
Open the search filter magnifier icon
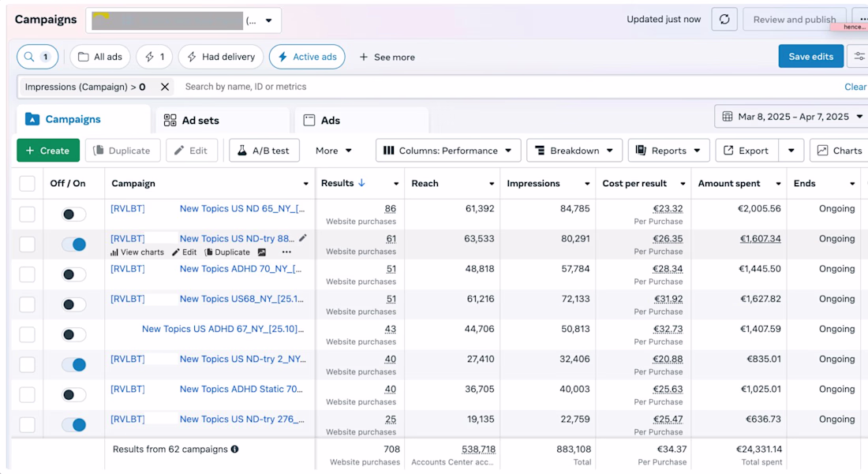[29, 57]
